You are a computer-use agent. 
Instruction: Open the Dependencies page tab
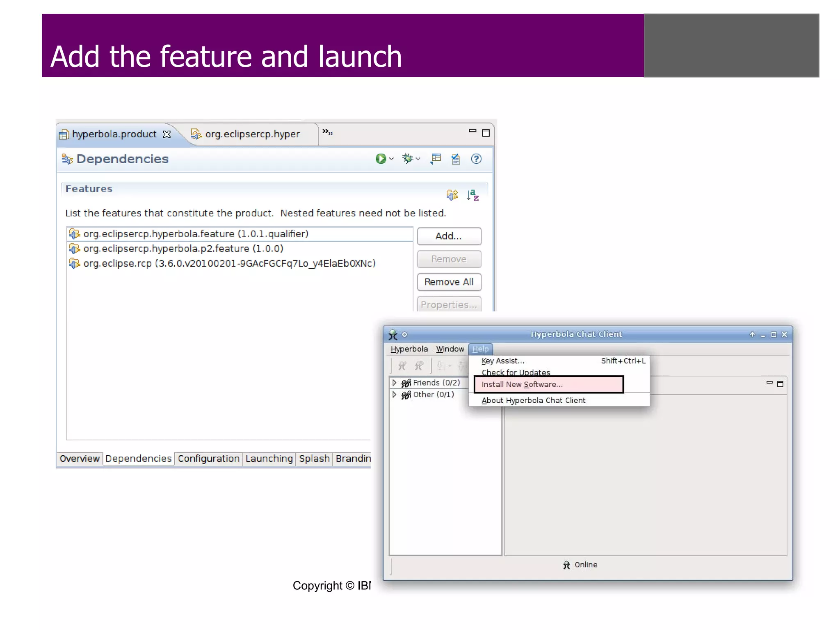pos(139,459)
